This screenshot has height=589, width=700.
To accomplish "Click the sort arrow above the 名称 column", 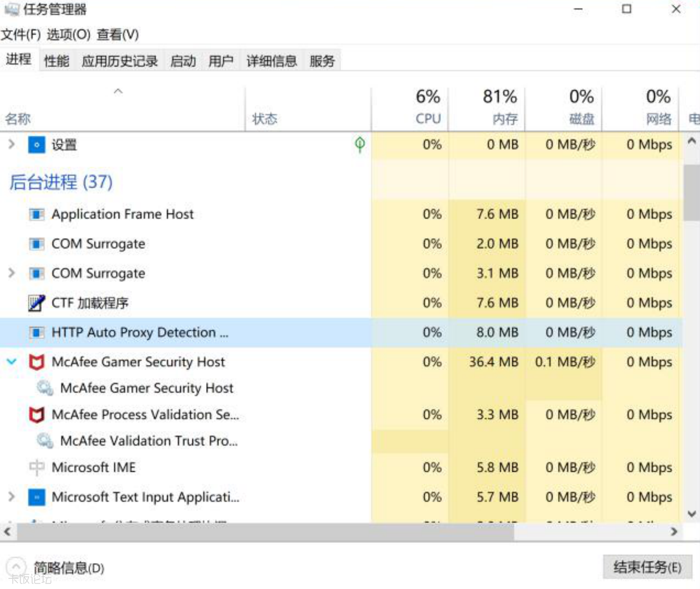I will [118, 92].
